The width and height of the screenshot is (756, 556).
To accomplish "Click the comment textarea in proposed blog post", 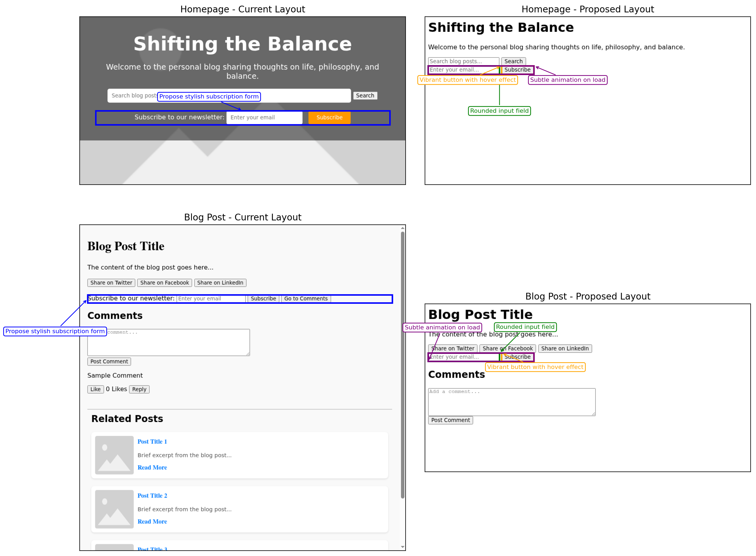I will (511, 402).
